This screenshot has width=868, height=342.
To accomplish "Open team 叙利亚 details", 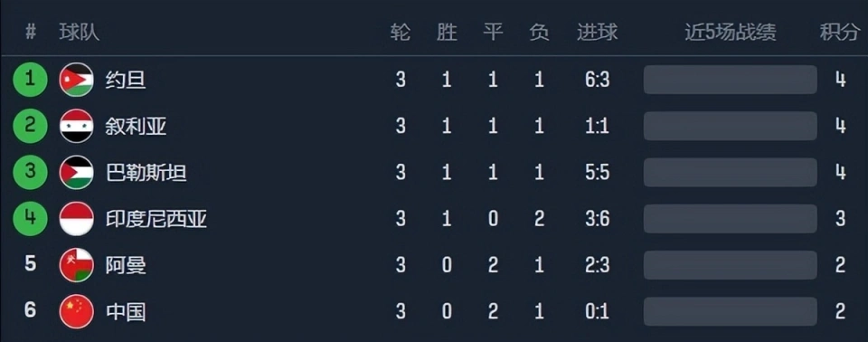I will tap(136, 127).
